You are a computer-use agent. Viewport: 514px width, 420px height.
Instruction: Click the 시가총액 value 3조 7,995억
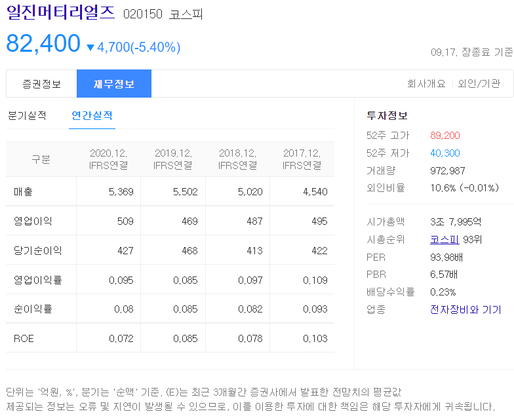click(456, 221)
